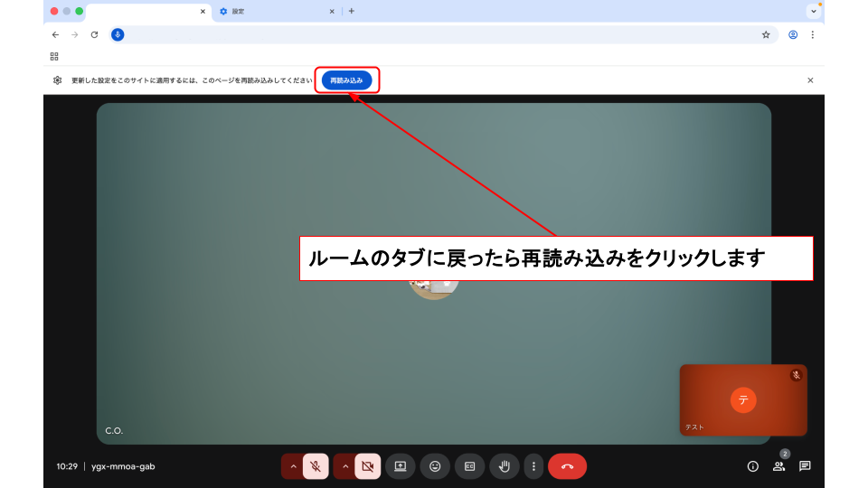This screenshot has width=868, height=488.
Task: Open meeting details info icon
Action: (x=752, y=466)
